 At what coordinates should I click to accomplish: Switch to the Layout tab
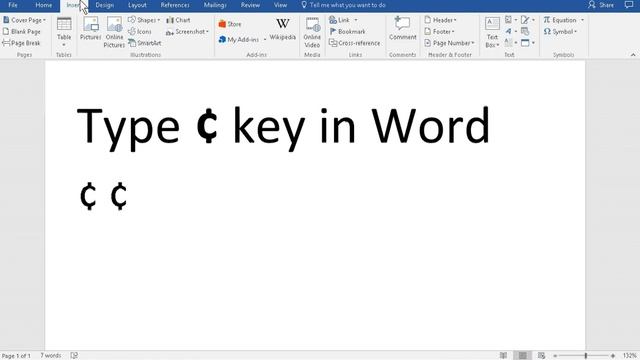point(137,5)
